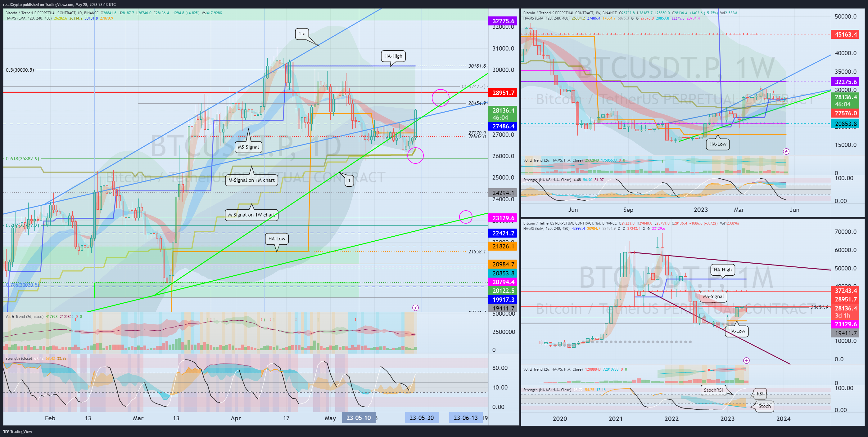The image size is (868, 437).
Task: Click the lightning event icon on 1M chart
Action: click(x=747, y=361)
